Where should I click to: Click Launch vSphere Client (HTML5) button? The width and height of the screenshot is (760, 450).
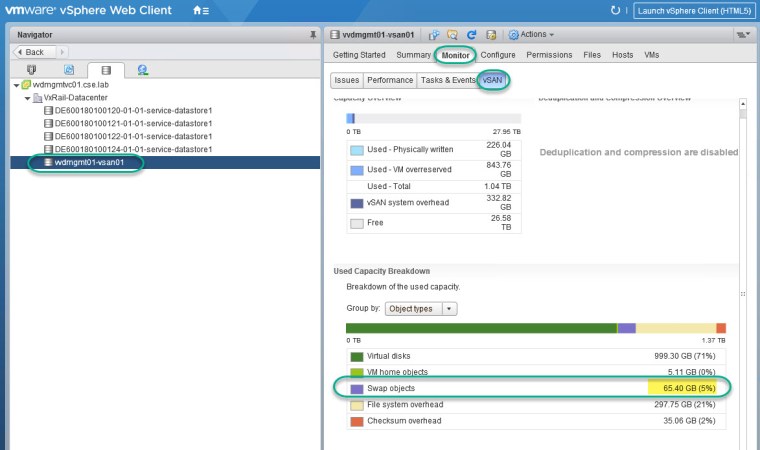pyautogui.click(x=692, y=11)
